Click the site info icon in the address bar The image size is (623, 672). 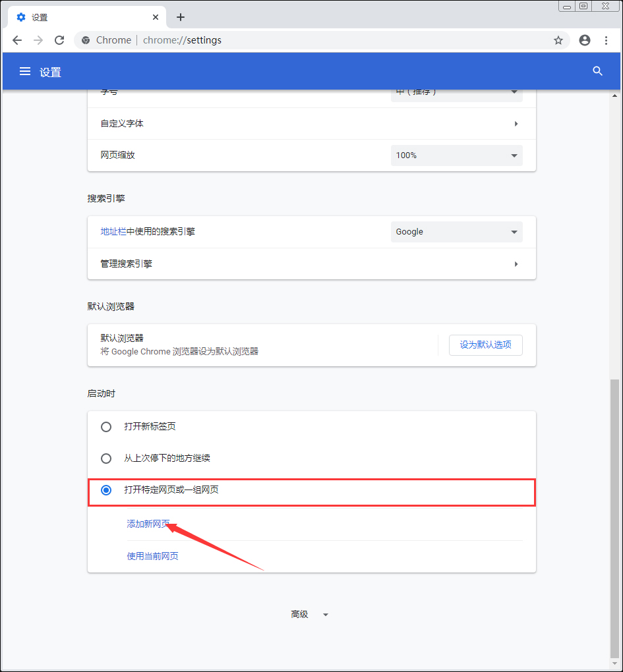coord(85,40)
